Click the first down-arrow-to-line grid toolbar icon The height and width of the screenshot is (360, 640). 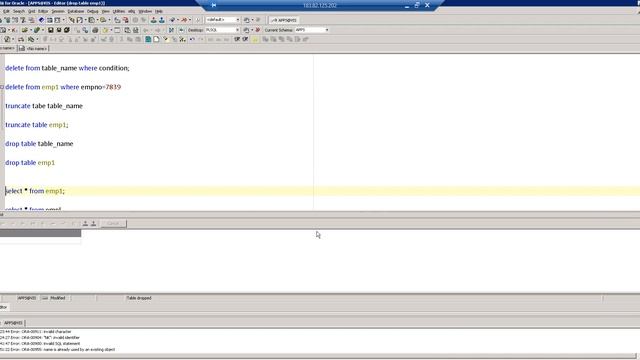coord(85,223)
